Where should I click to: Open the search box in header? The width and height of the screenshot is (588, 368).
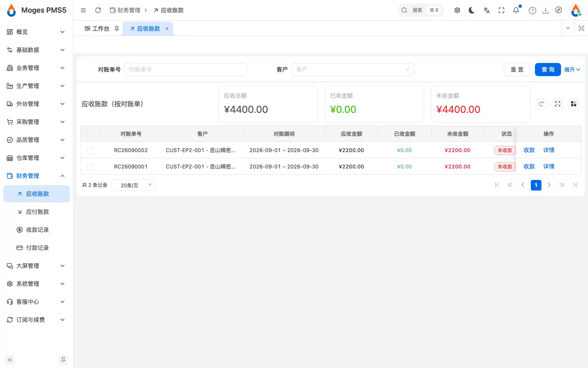point(421,10)
